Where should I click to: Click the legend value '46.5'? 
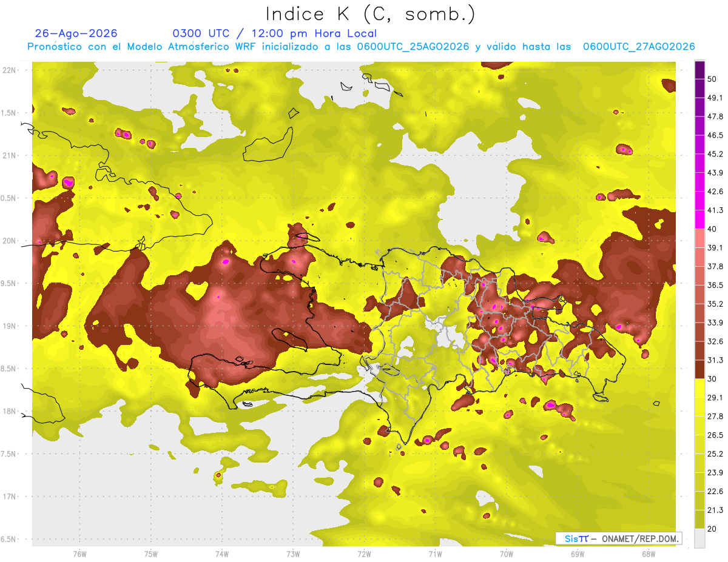point(715,135)
